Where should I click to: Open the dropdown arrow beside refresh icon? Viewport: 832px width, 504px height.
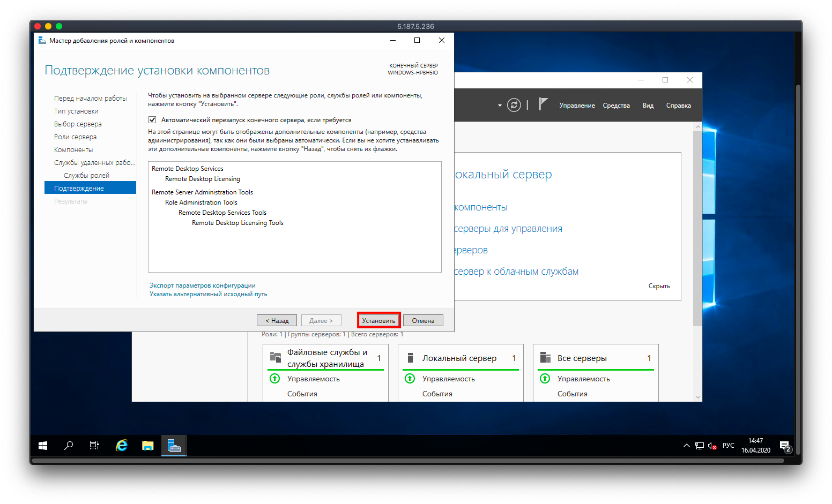click(x=500, y=106)
